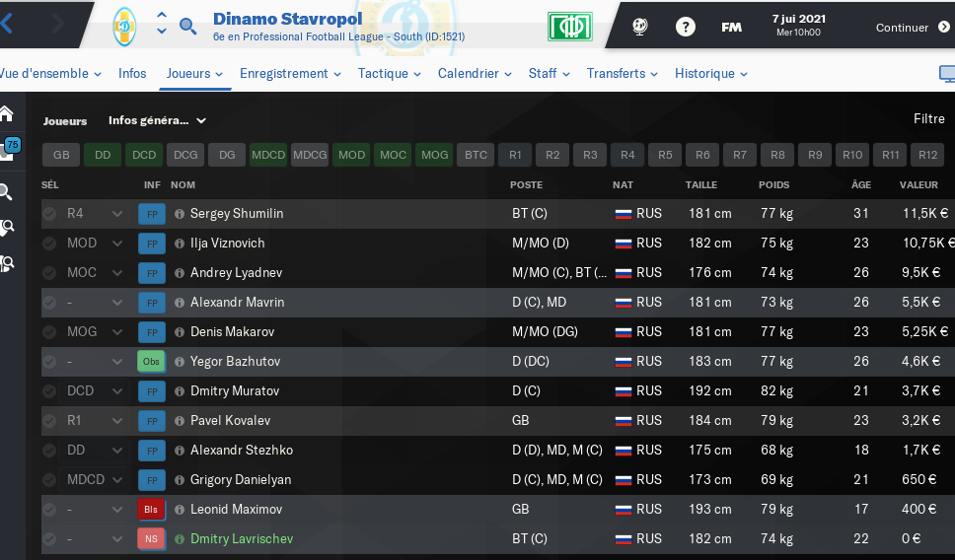Sort by the ÂGE column header
This screenshot has width=955, height=560.
point(860,185)
